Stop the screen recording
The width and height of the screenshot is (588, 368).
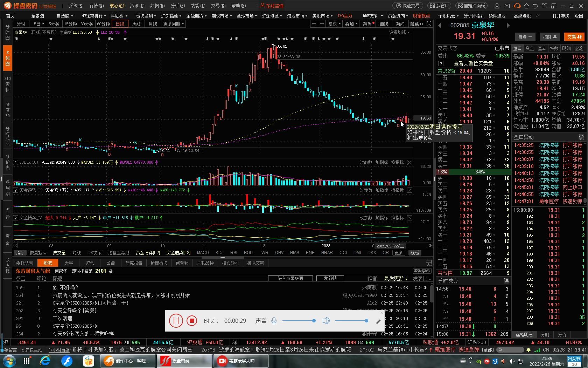191,321
